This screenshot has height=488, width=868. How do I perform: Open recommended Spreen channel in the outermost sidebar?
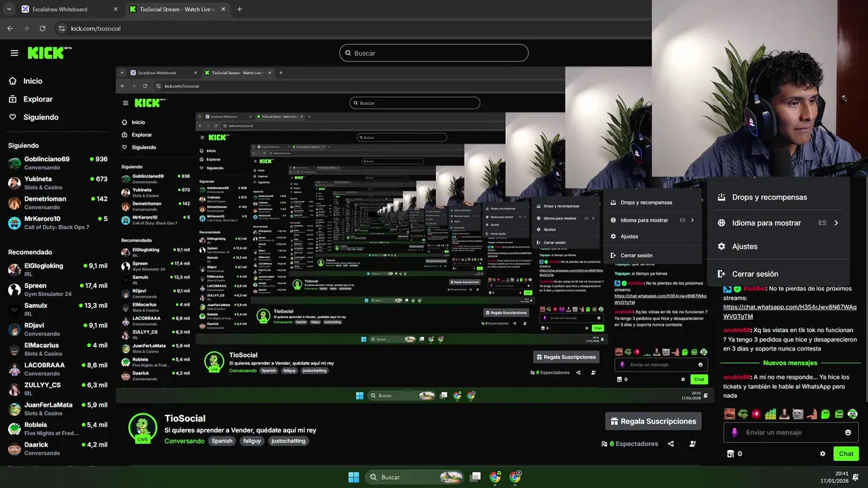pos(58,289)
